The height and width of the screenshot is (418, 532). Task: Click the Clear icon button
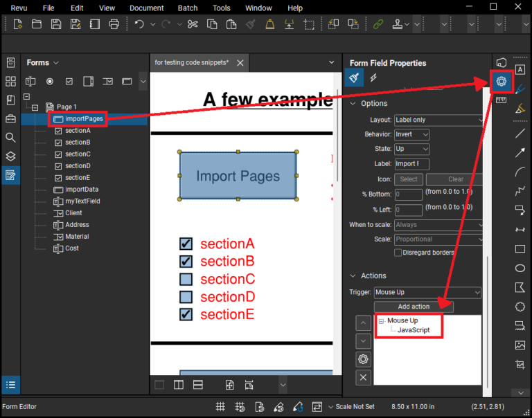456,179
